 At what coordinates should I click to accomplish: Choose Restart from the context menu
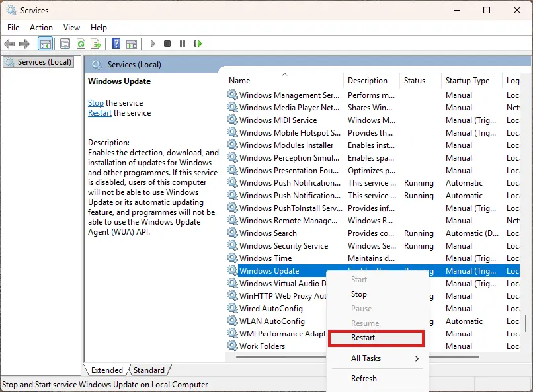click(x=377, y=338)
